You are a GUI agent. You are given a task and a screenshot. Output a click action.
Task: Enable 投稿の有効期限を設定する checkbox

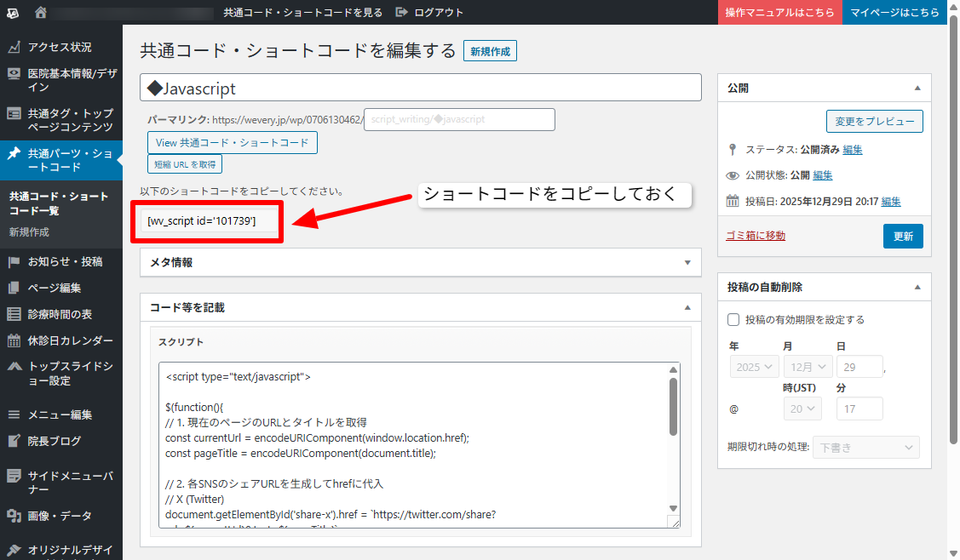click(x=733, y=320)
